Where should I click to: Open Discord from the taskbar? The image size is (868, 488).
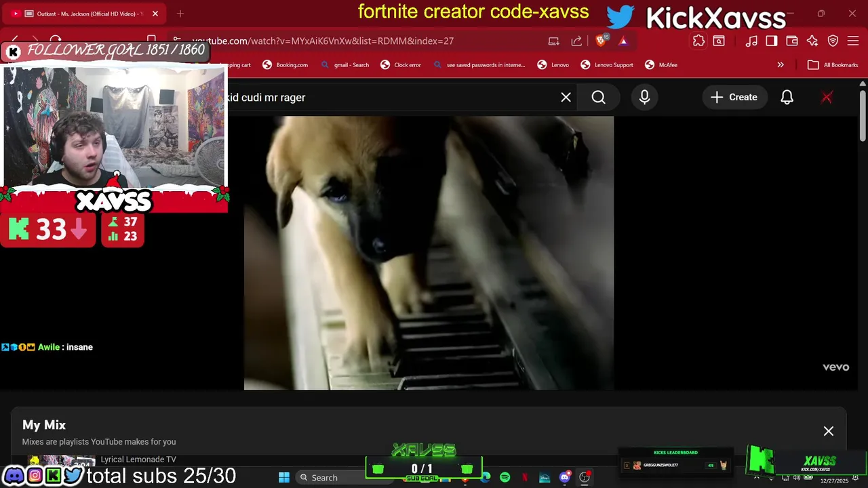tap(565, 477)
